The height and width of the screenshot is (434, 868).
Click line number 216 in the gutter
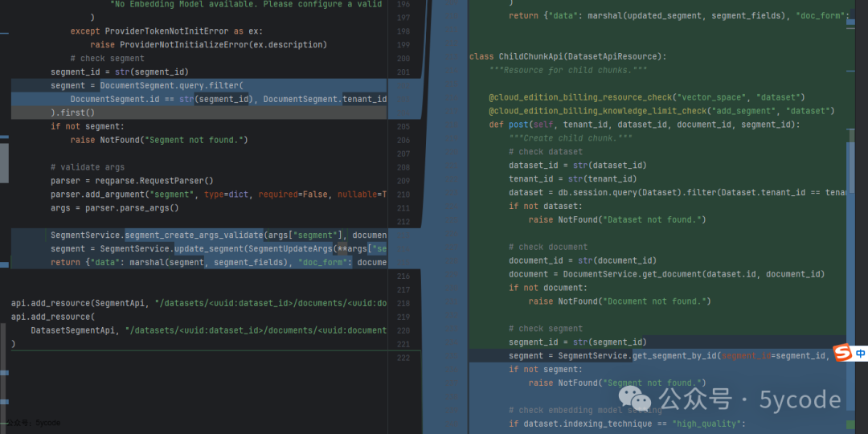tap(403, 276)
